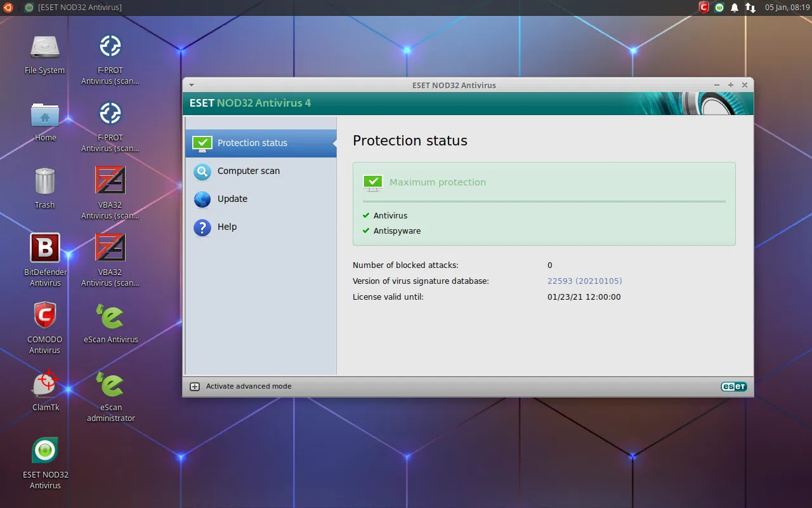Image resolution: width=812 pixels, height=508 pixels.
Task: Click the 'License valid until:' label
Action: click(x=388, y=297)
